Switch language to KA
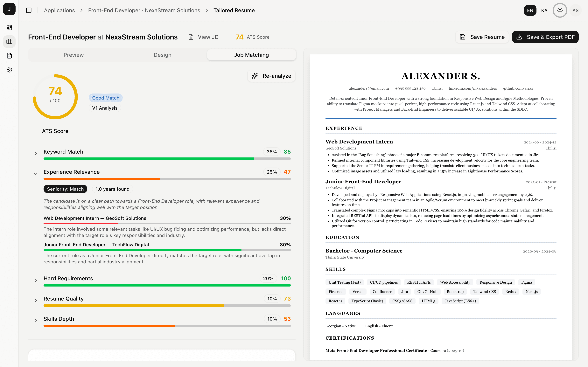 544,10
